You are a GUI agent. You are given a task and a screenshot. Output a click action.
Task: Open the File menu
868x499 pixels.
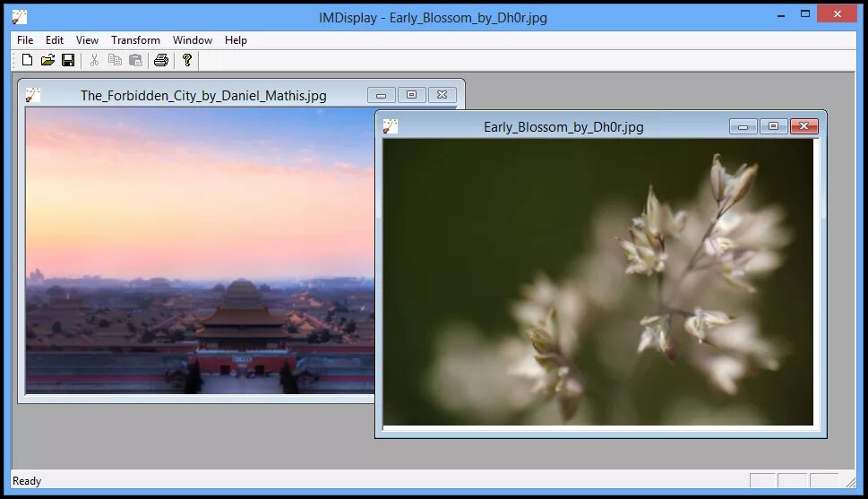(x=25, y=40)
